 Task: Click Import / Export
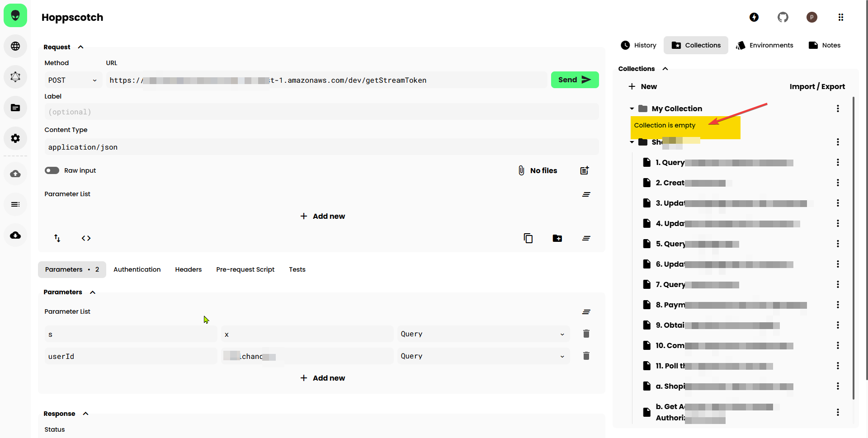click(817, 86)
